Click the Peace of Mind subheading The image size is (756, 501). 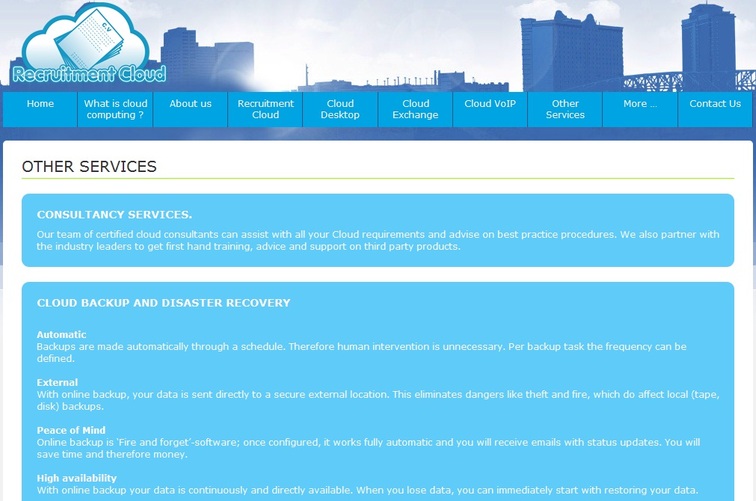(71, 430)
